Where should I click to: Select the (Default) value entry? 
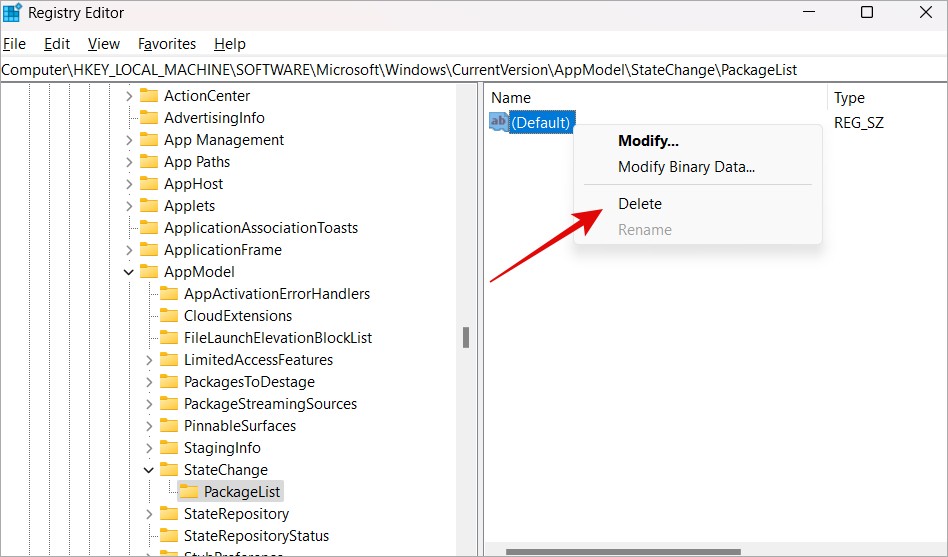[541, 122]
